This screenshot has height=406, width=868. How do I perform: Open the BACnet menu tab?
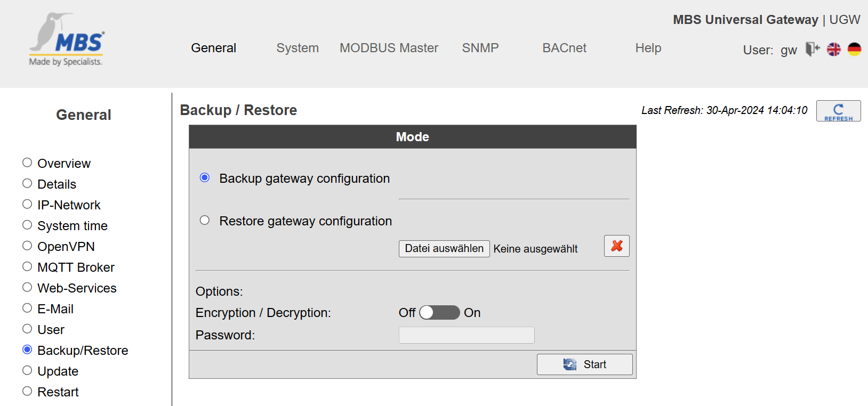[x=565, y=48]
